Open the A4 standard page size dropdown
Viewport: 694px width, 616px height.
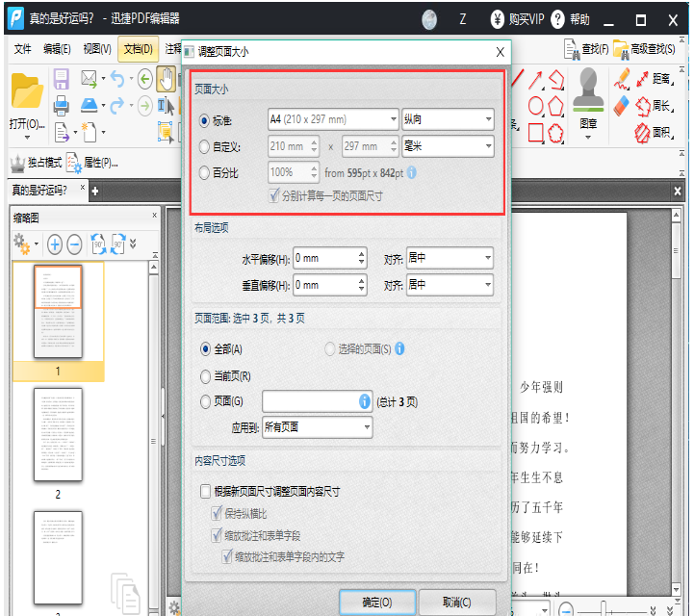tap(332, 119)
